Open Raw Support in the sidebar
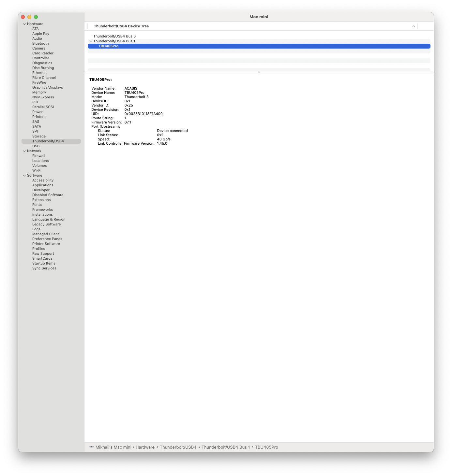Image resolution: width=452 pixels, height=476 pixels. (43, 254)
